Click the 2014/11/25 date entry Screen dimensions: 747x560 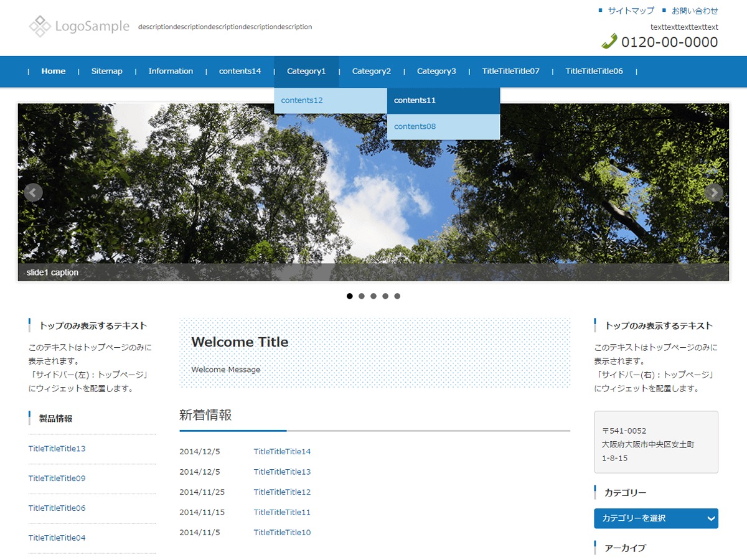pyautogui.click(x=202, y=492)
